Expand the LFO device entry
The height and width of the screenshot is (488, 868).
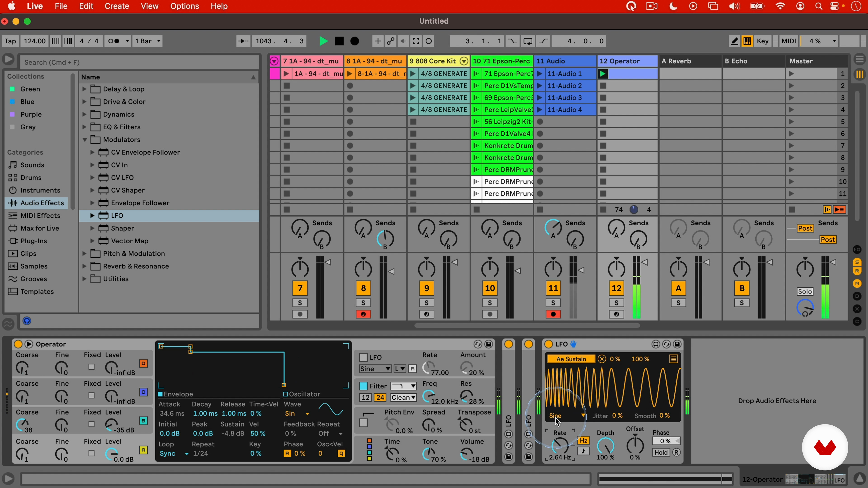pyautogui.click(x=92, y=216)
